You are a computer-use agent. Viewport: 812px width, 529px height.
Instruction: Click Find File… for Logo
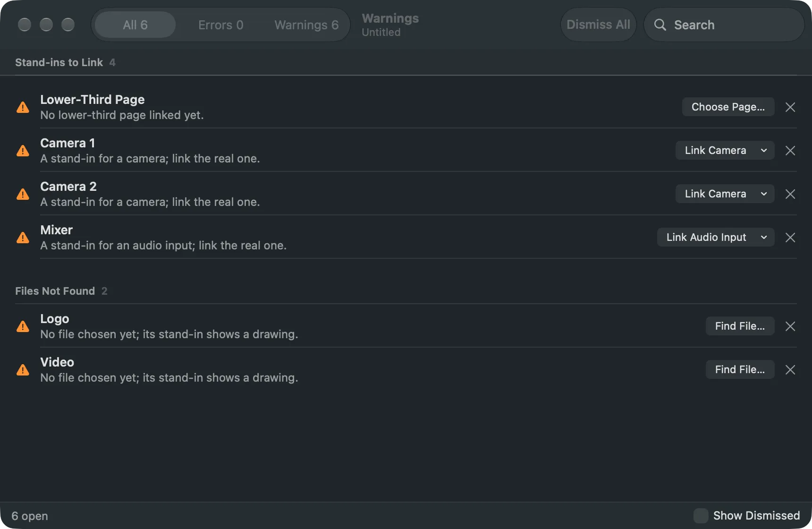tap(740, 326)
